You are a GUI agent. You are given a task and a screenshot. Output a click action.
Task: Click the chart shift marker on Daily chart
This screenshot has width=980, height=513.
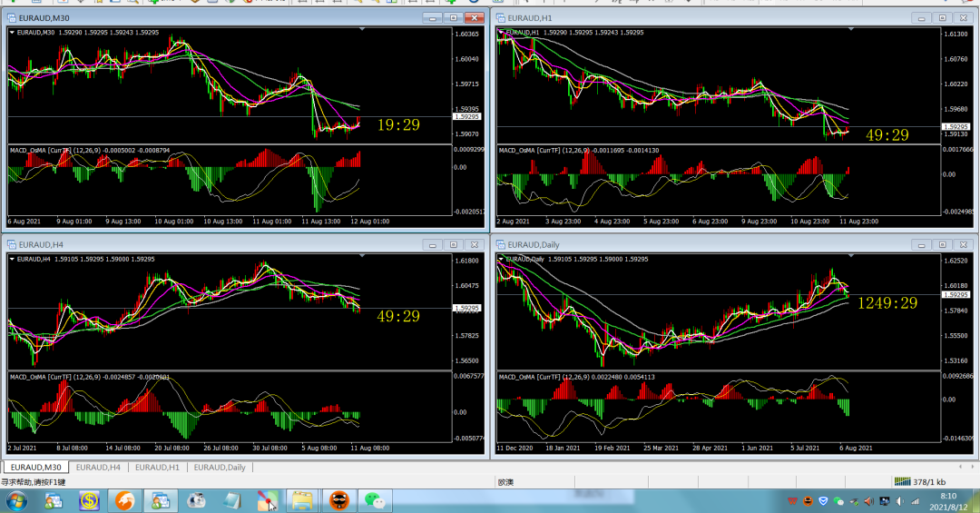click(851, 256)
